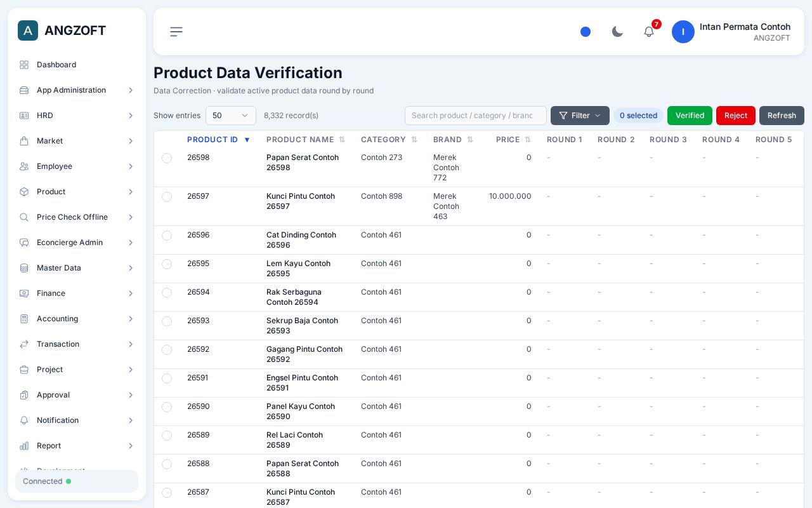Click the App Administration sidebar icon
Viewport: 812px width, 508px height.
(24, 90)
